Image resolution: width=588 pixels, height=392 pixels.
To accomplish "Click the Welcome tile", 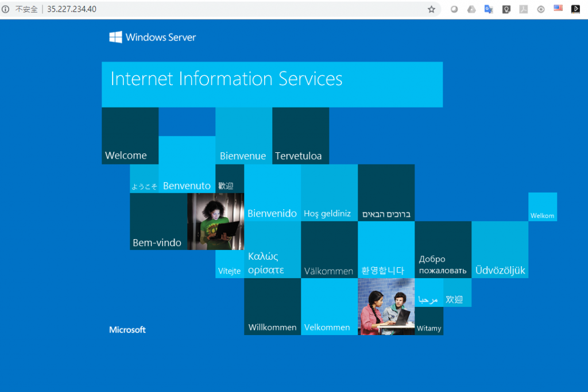I will click(x=130, y=136).
